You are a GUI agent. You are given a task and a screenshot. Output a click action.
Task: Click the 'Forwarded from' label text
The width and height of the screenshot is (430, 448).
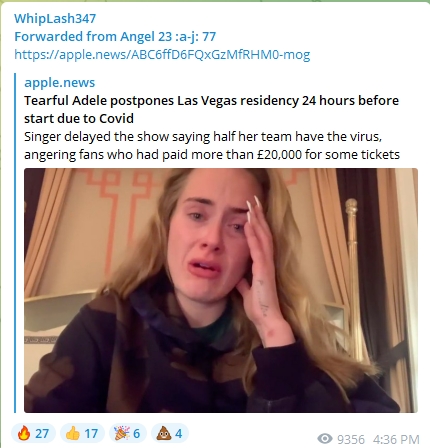tap(66, 36)
